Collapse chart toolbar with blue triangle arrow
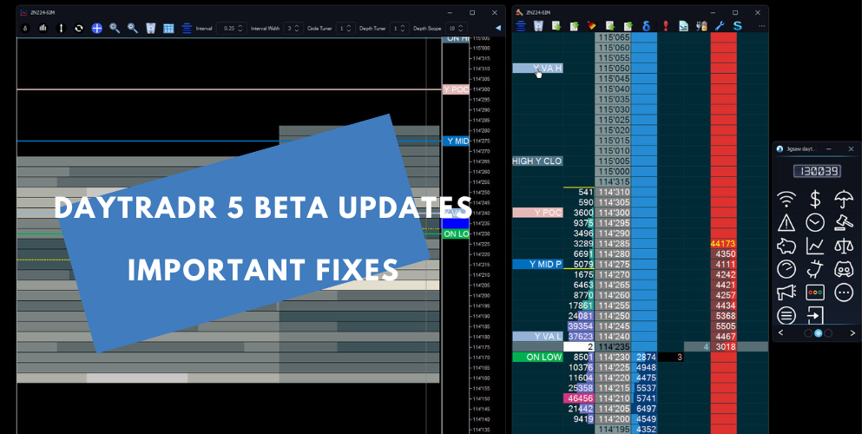 tap(497, 29)
